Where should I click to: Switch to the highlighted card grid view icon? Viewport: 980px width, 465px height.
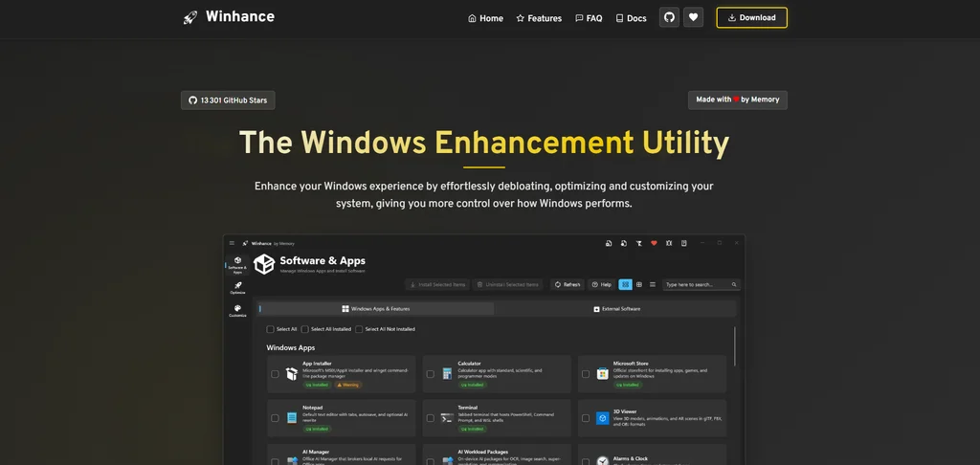(625, 284)
